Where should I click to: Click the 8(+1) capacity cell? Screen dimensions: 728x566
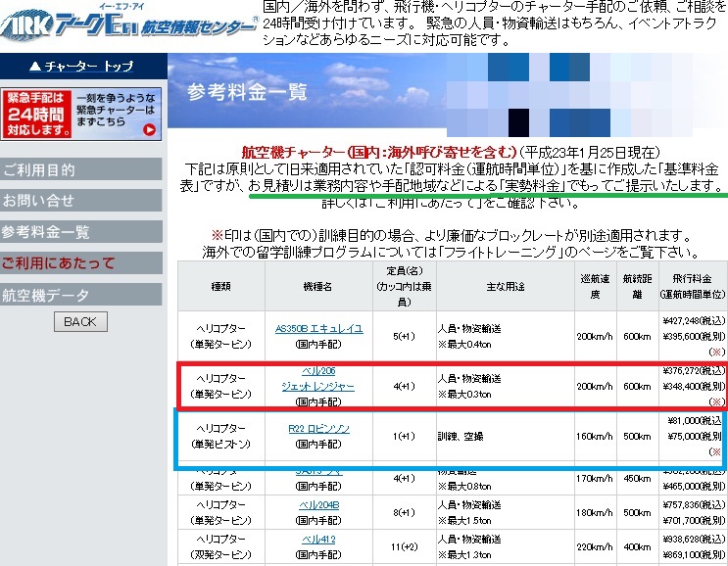[x=404, y=513]
